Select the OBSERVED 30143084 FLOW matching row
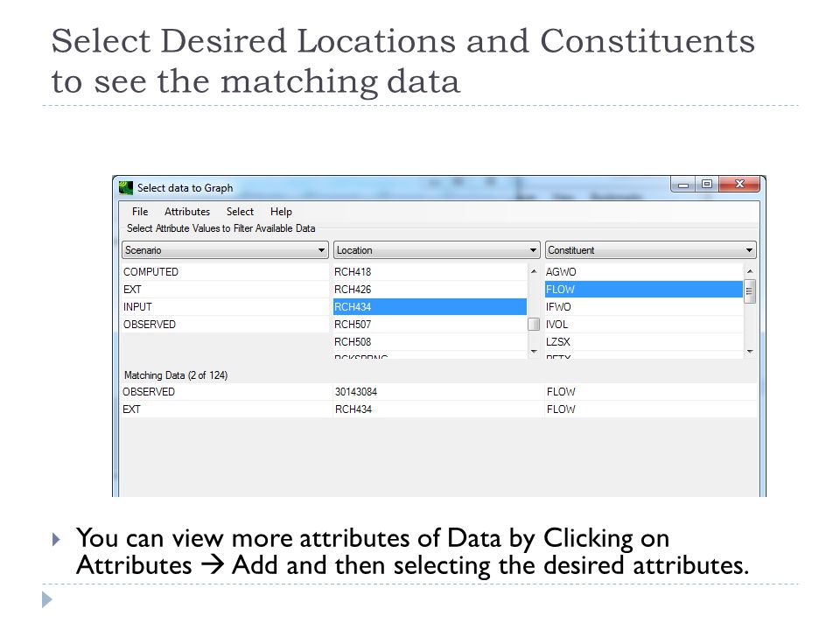Screen dimensions: 840x630 pos(438,392)
